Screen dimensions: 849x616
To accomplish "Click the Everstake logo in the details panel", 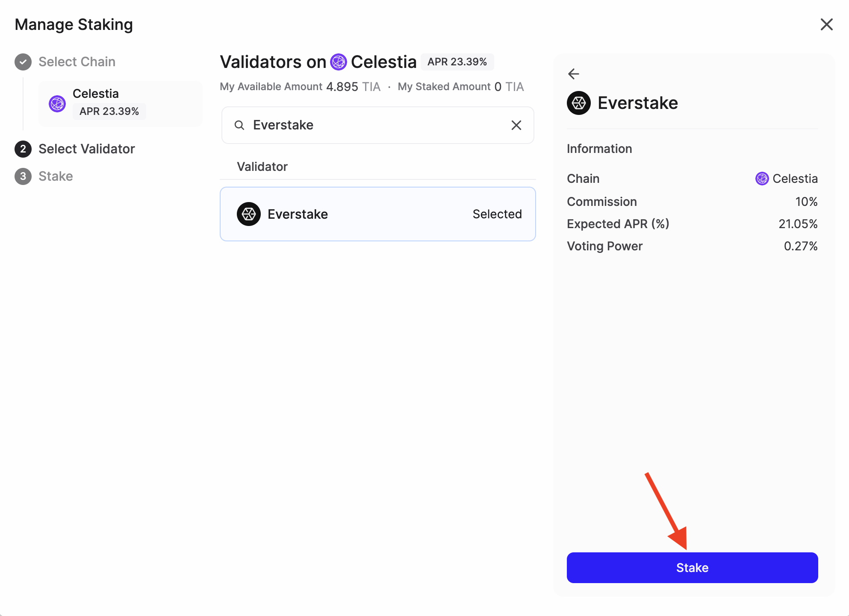I will (x=578, y=103).
